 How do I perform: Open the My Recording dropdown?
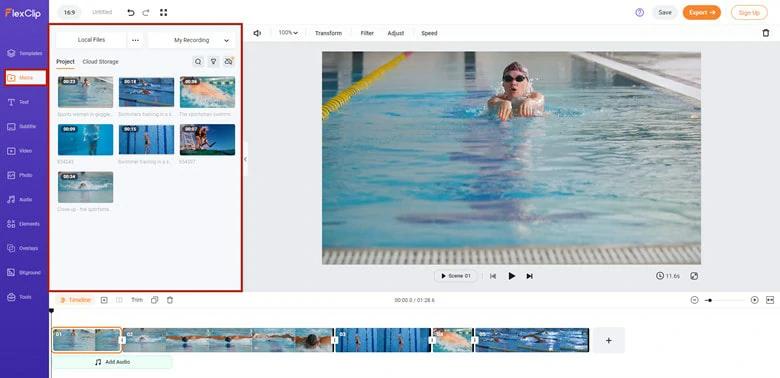point(192,40)
